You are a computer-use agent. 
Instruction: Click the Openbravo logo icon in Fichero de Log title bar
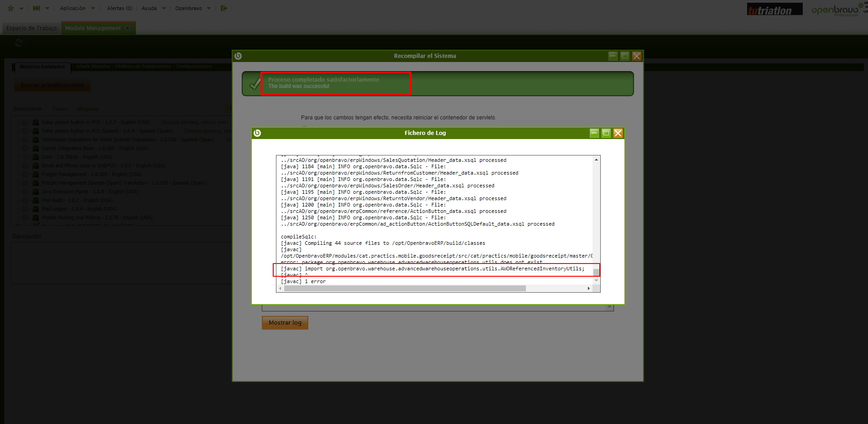click(x=257, y=133)
